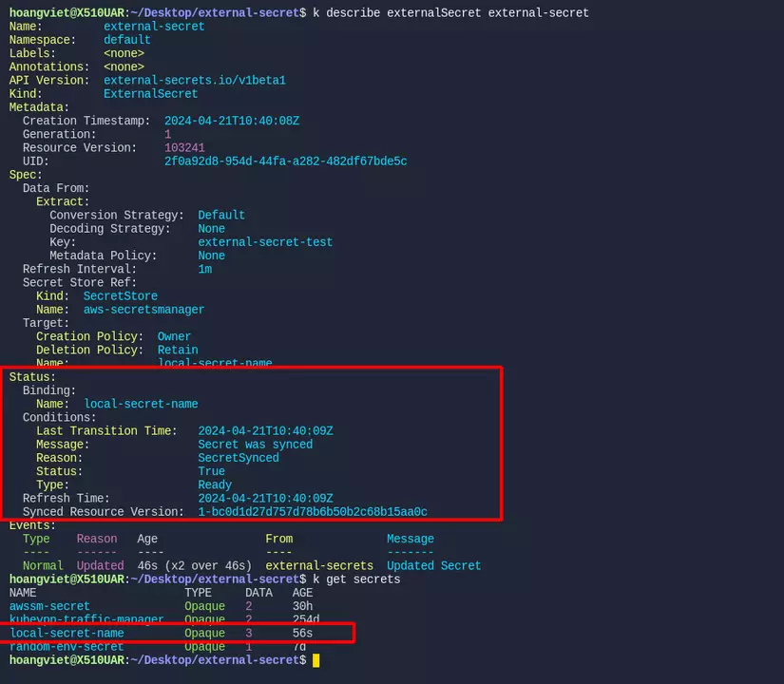Select the Synced Resource Version hash

[x=313, y=512]
